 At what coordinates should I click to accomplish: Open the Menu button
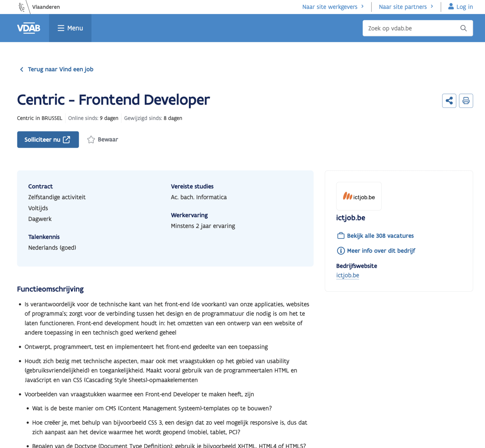(x=70, y=28)
